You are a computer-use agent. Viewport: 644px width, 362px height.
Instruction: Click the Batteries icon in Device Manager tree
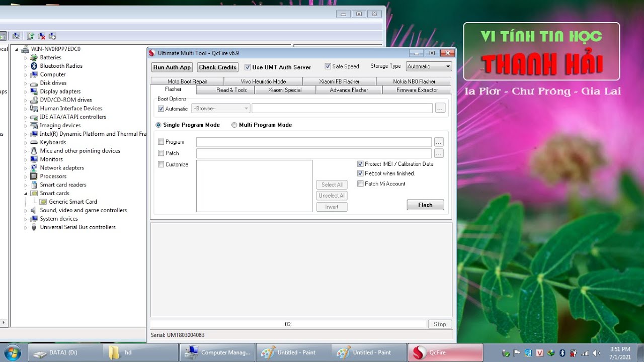(34, 57)
